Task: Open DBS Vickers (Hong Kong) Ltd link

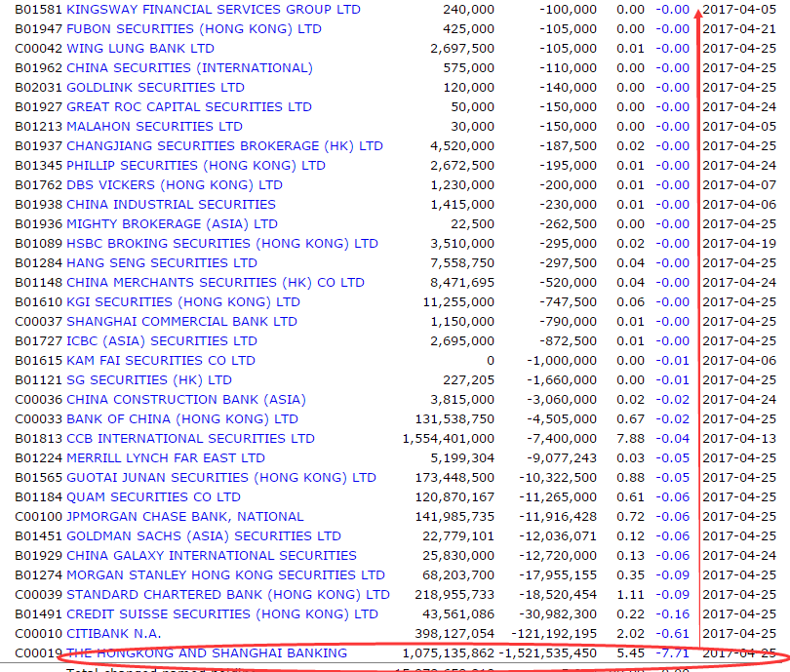Action: (175, 185)
